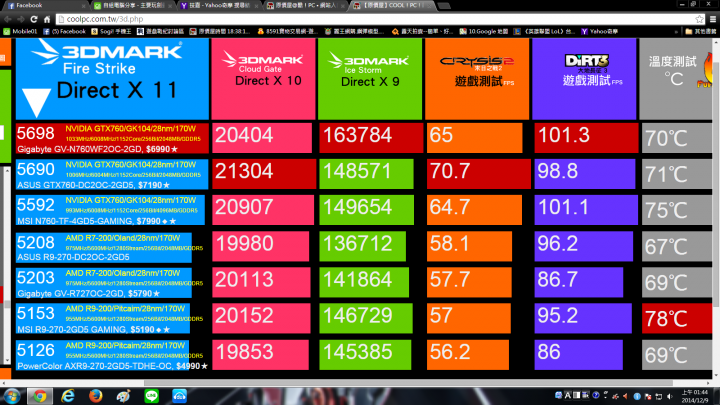Click Cloud Gate score 21304
The height and width of the screenshot is (405, 720).
point(264,174)
